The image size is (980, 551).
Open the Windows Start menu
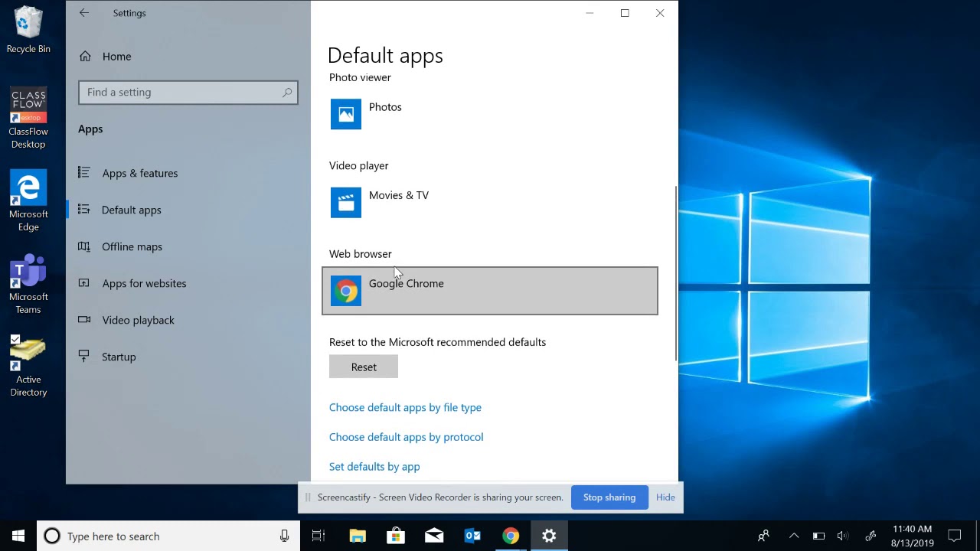point(18,536)
